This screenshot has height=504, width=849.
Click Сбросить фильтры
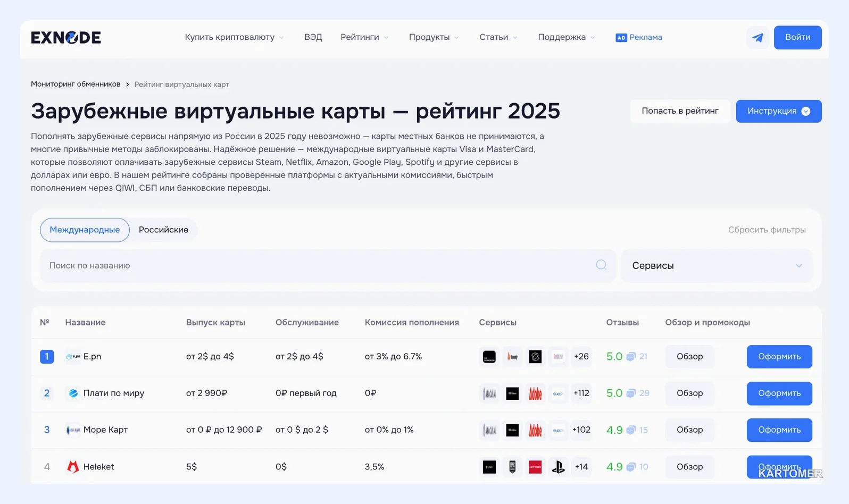[x=767, y=230]
